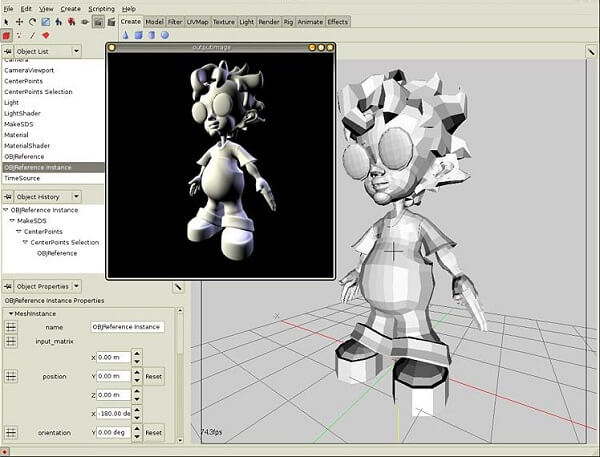This screenshot has width=600, height=457.
Task: Click grid icon beside position property
Action: point(11,376)
